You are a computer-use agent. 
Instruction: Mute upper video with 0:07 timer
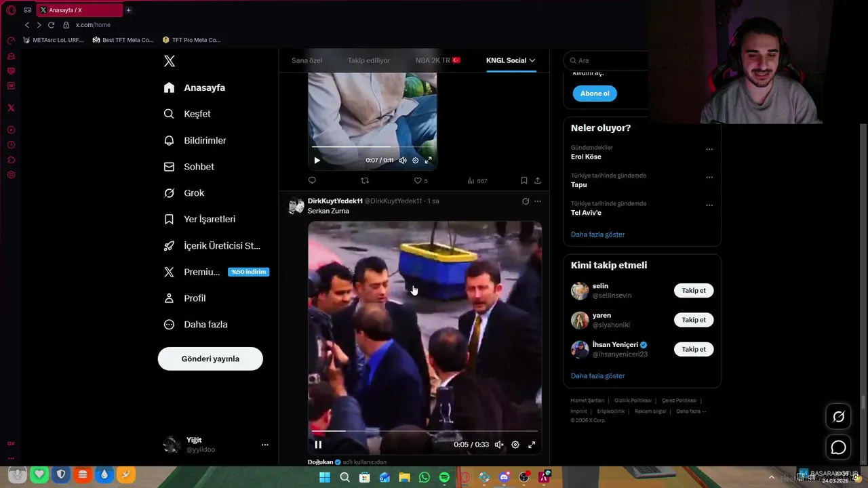click(403, 161)
